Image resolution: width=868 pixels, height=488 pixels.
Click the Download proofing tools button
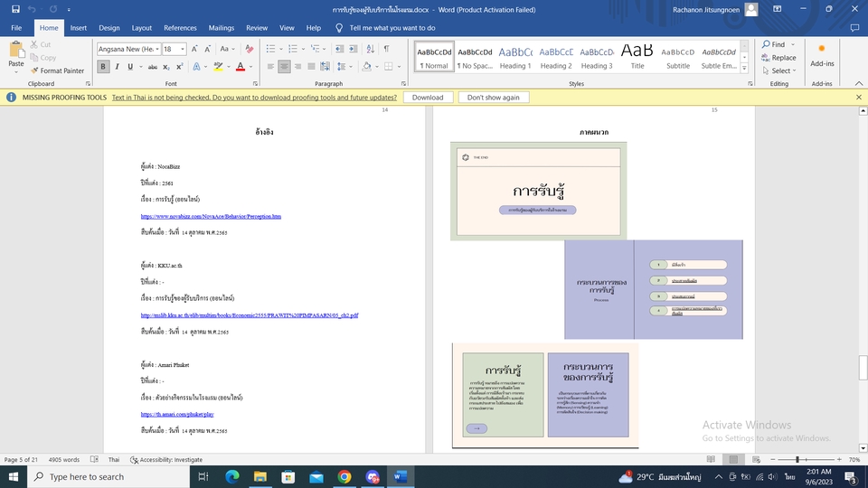[428, 98]
